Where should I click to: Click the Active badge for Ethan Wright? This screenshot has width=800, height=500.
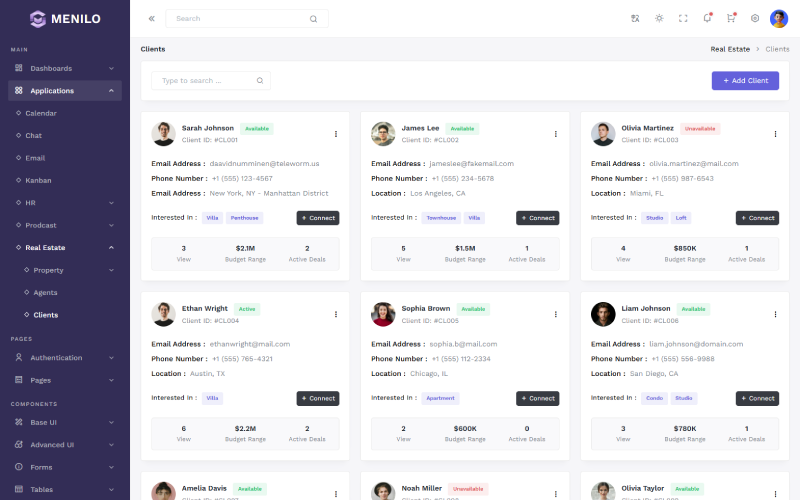pyautogui.click(x=247, y=309)
